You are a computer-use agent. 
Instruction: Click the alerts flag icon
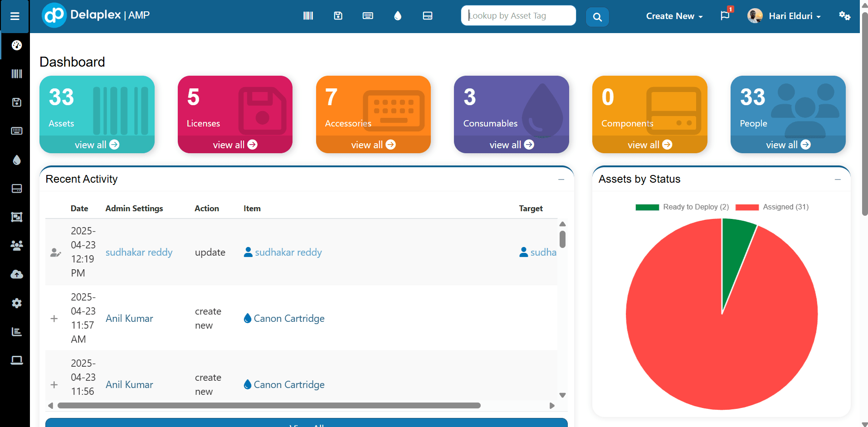click(725, 16)
